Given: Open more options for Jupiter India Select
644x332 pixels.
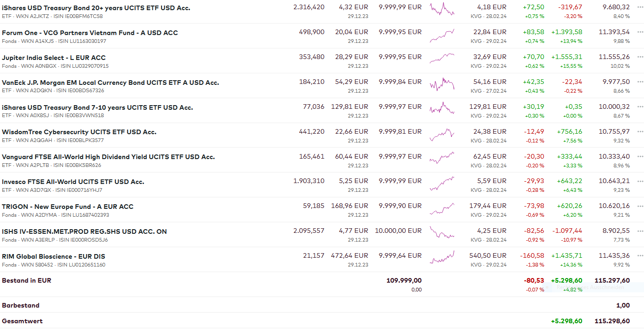Looking at the screenshot, I should [x=639, y=57].
